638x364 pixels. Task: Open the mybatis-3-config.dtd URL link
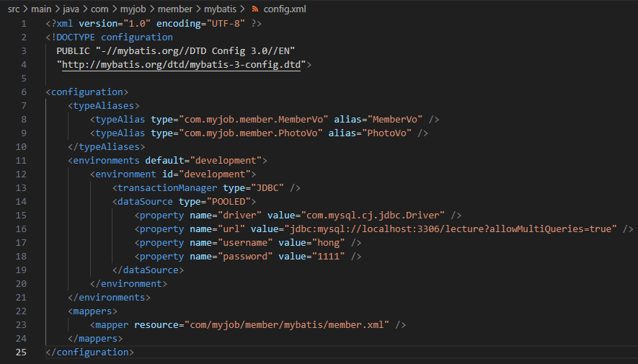(x=181, y=65)
